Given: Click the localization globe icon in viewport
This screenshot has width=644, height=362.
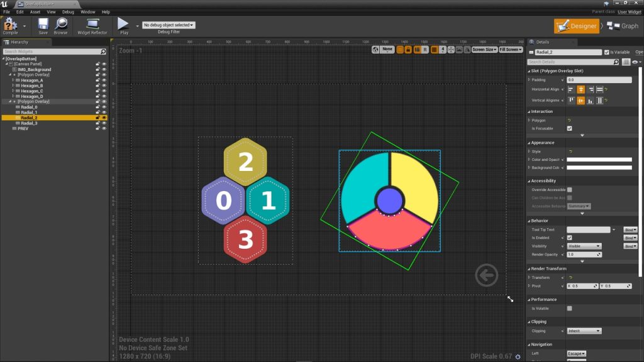Looking at the screenshot, I should tap(375, 49).
